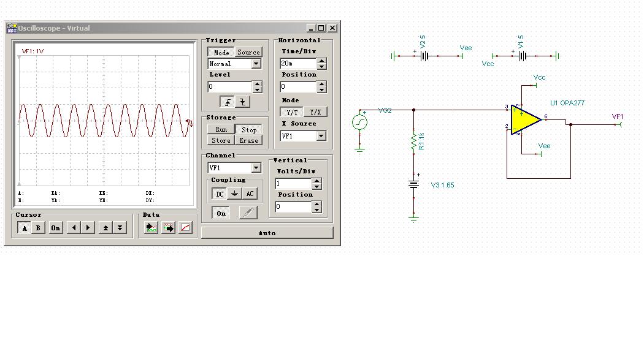Viewport: 644px width, 362px height.
Task: Click the oscilloscope title bar icon
Action: tap(12, 28)
